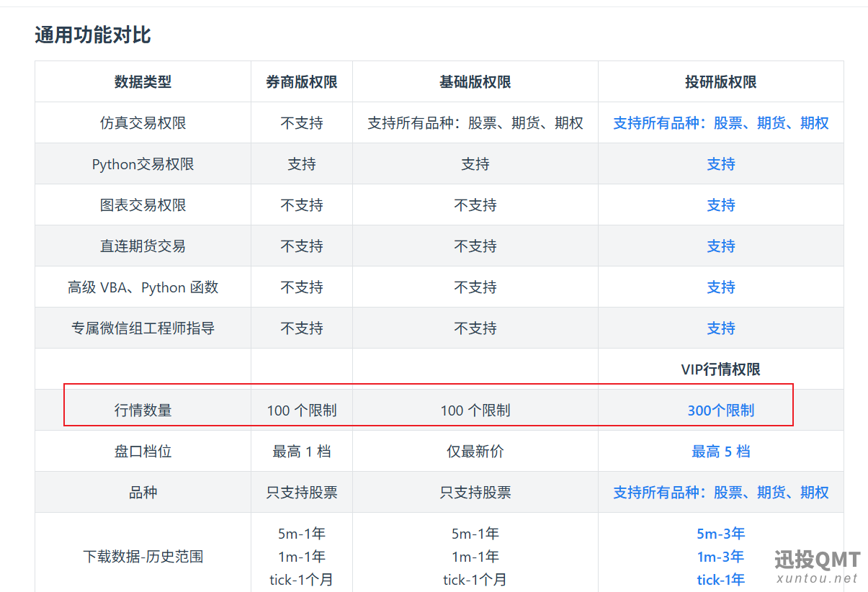This screenshot has width=868, height=592.
Task: Open blue 支持 link for 直连期货交易
Action: [x=720, y=246]
